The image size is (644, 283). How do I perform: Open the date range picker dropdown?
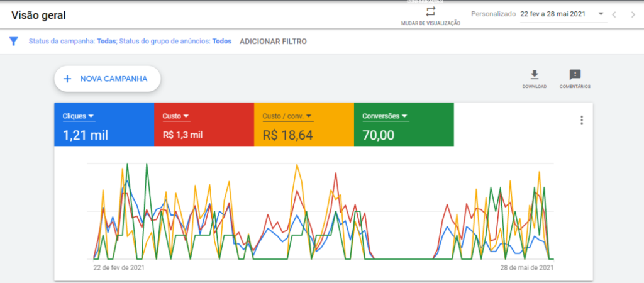click(601, 14)
